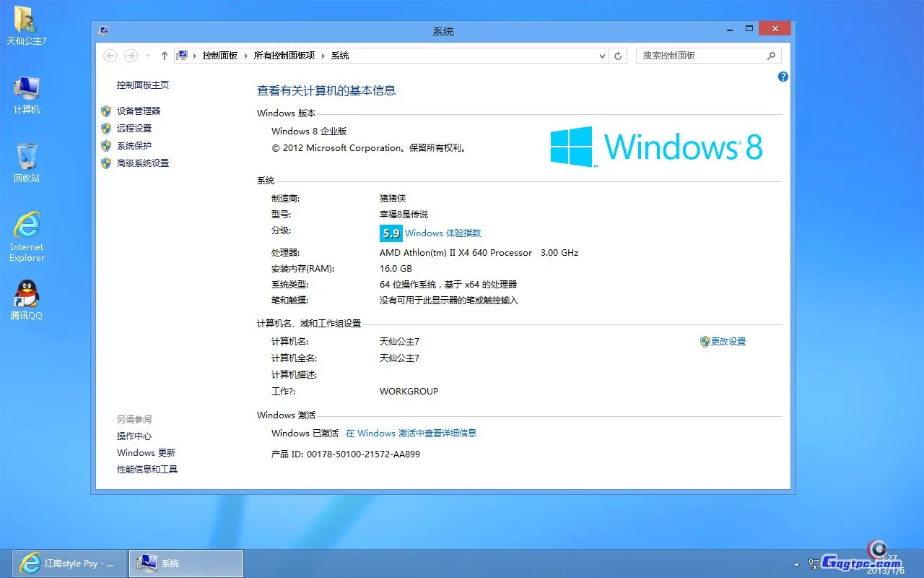This screenshot has width=924, height=578.
Task: Click the up arrow to go to parent folder
Action: click(165, 55)
